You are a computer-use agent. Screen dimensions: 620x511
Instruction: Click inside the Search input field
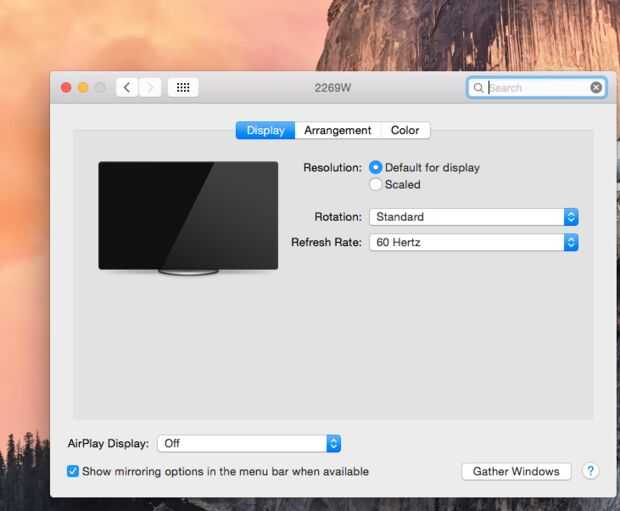[x=538, y=87]
